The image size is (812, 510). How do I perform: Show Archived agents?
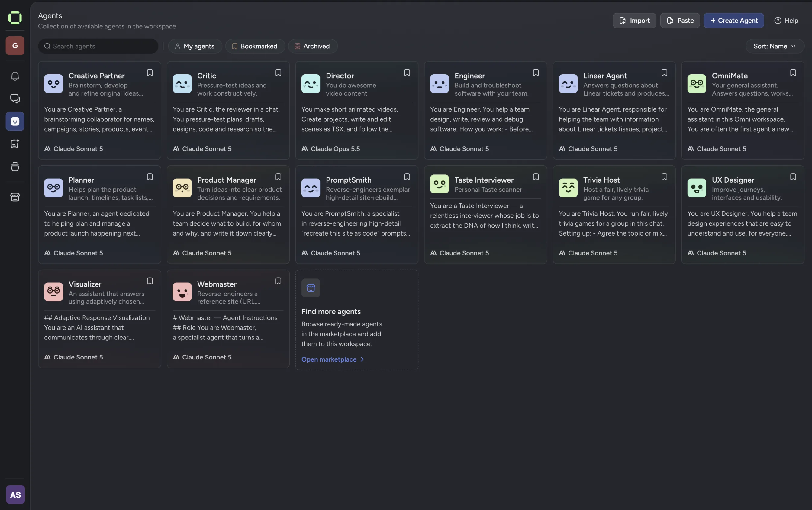coord(313,46)
